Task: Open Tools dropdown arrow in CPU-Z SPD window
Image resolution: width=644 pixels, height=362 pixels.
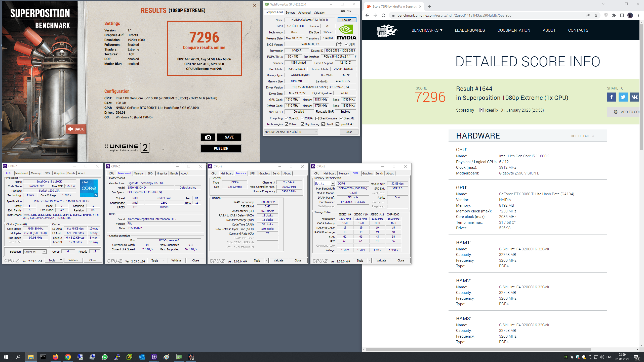Action: click(x=369, y=260)
